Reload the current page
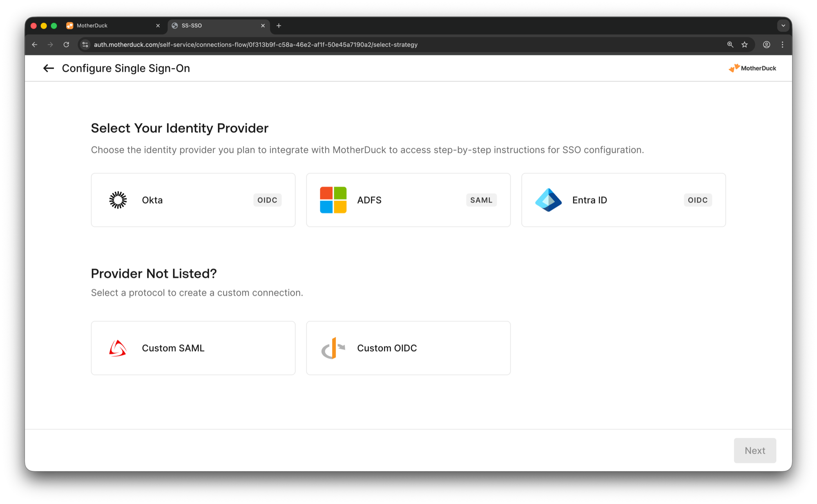The image size is (817, 504). click(66, 45)
